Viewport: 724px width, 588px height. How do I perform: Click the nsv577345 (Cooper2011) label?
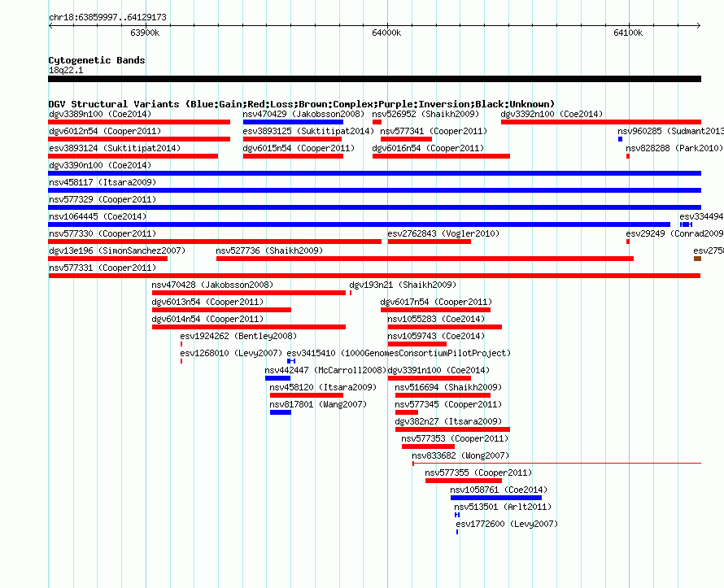click(x=448, y=404)
